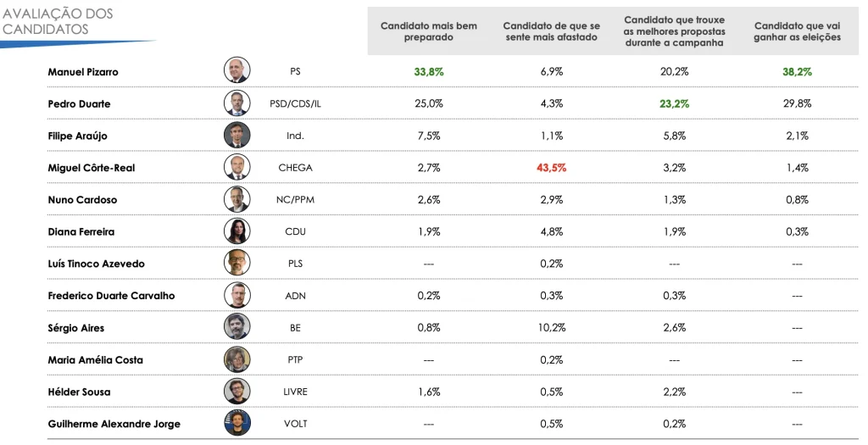Click Diana Ferreira's portrait photo

coord(237,231)
